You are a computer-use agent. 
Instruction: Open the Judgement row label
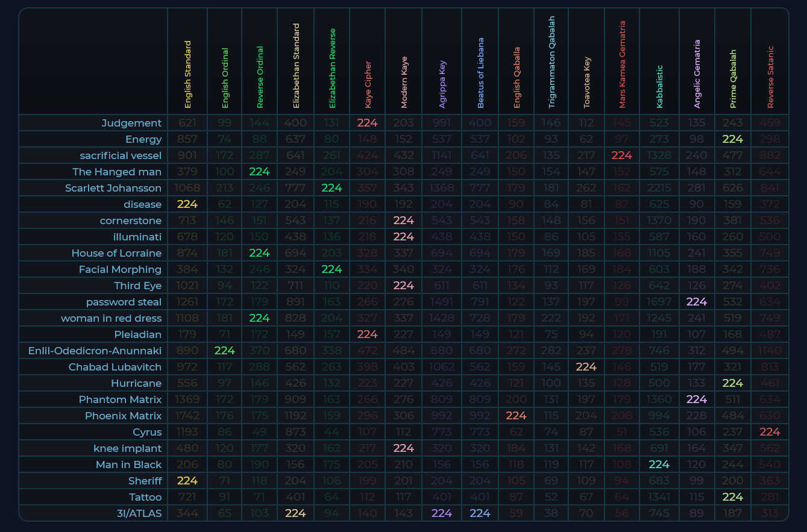(131, 123)
